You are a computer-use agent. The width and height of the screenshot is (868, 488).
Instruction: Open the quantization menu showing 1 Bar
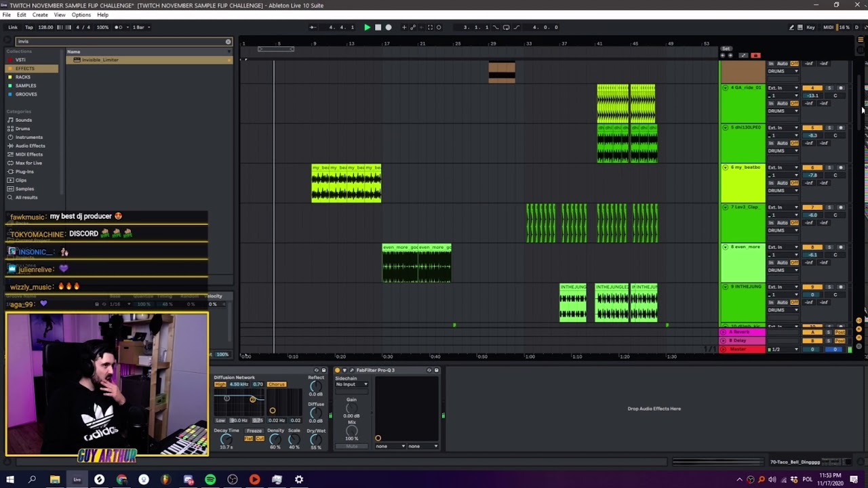pos(141,27)
